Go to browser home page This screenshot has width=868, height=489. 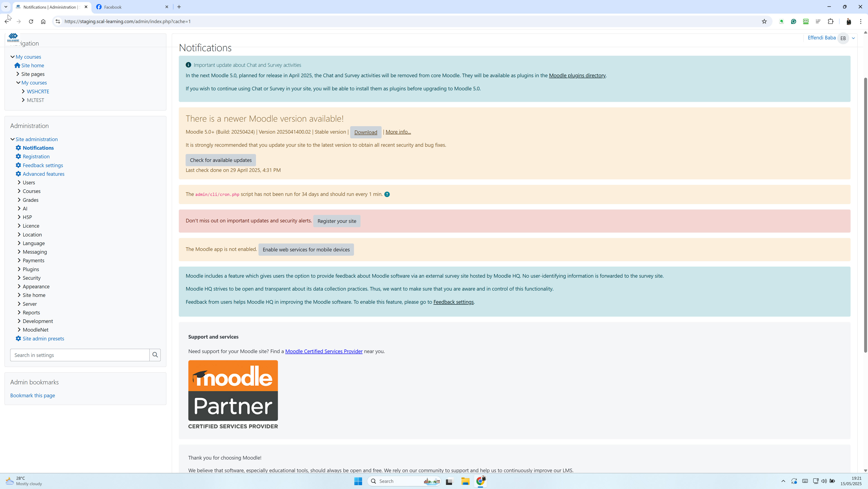point(43,21)
